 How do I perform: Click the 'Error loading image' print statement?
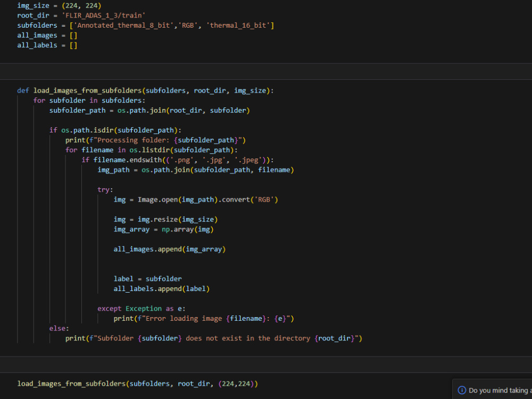(204, 319)
